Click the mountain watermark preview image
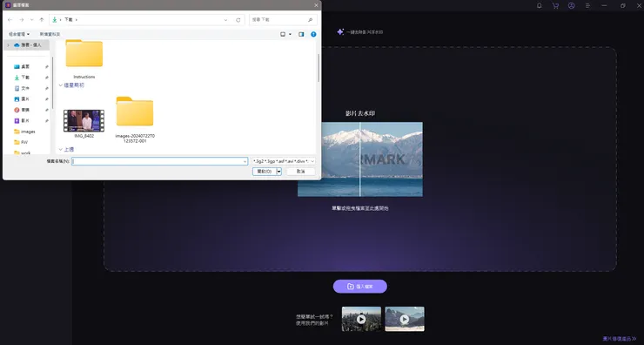Viewport: 644px width, 345px height. (360, 159)
